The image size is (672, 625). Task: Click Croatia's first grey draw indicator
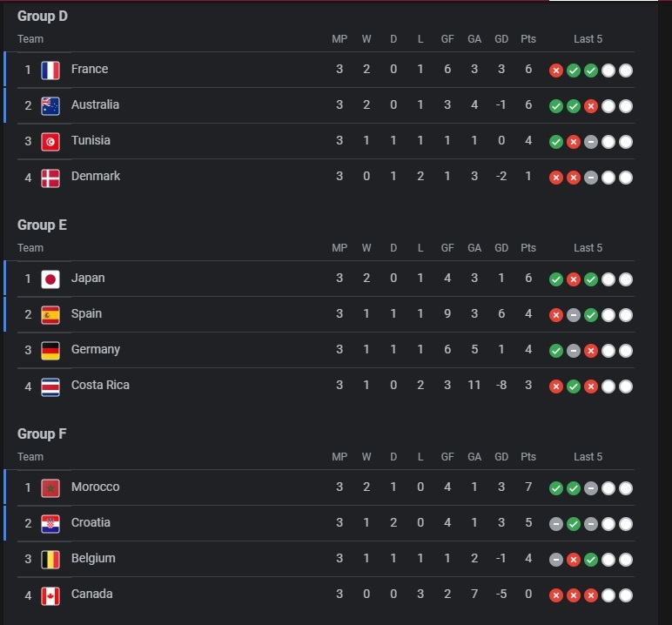(556, 524)
